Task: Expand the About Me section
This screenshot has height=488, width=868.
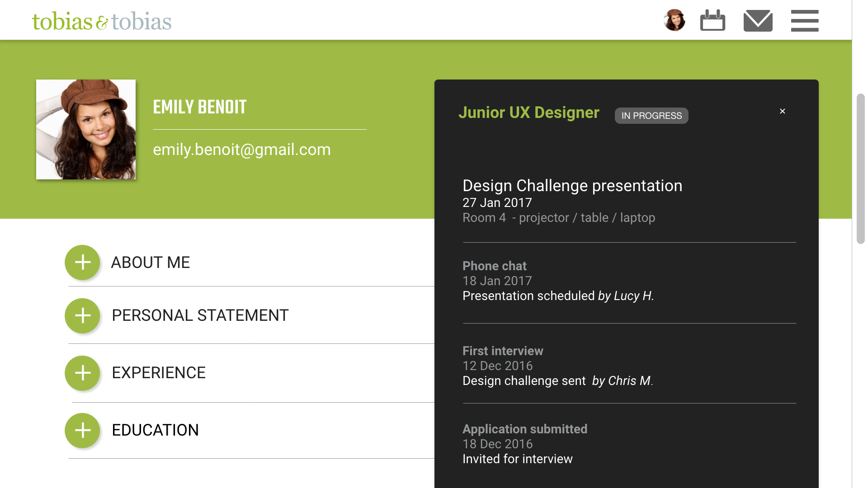Action: tap(82, 263)
